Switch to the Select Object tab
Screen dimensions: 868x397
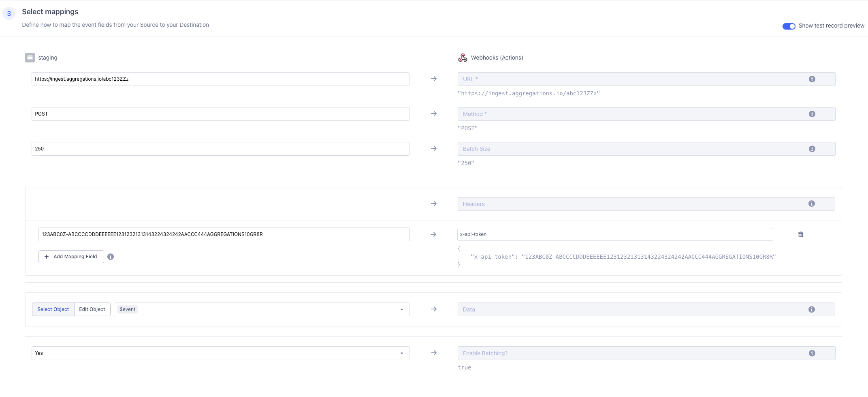(x=53, y=309)
